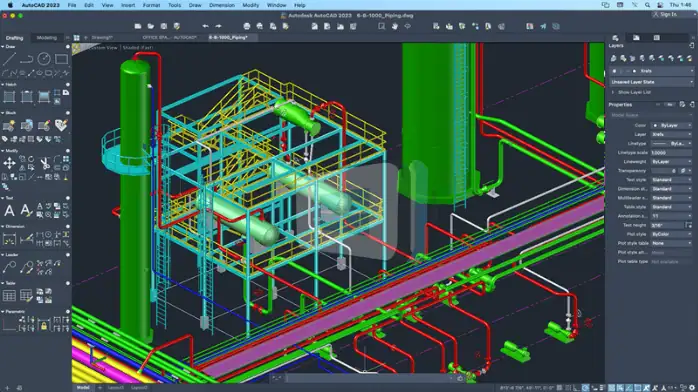698x392 pixels.
Task: Select the Multileader tool
Action: 9,267
